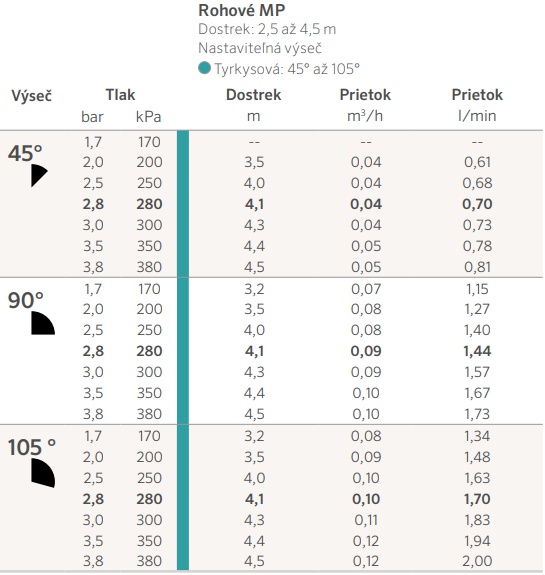Click the turquoise circle color dot
Screen dimensions: 545x575
click(x=204, y=68)
